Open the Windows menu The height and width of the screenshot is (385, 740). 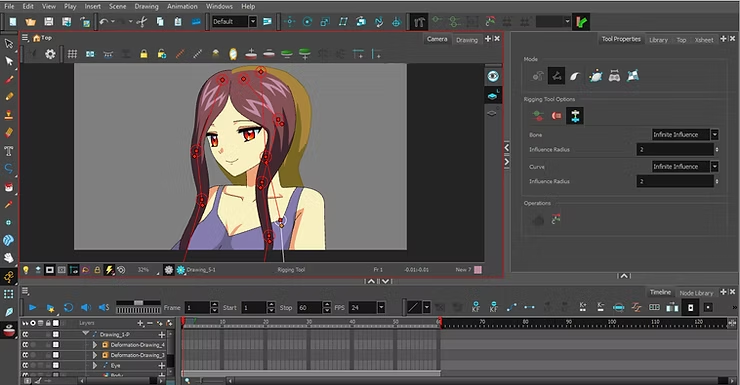coord(219,7)
